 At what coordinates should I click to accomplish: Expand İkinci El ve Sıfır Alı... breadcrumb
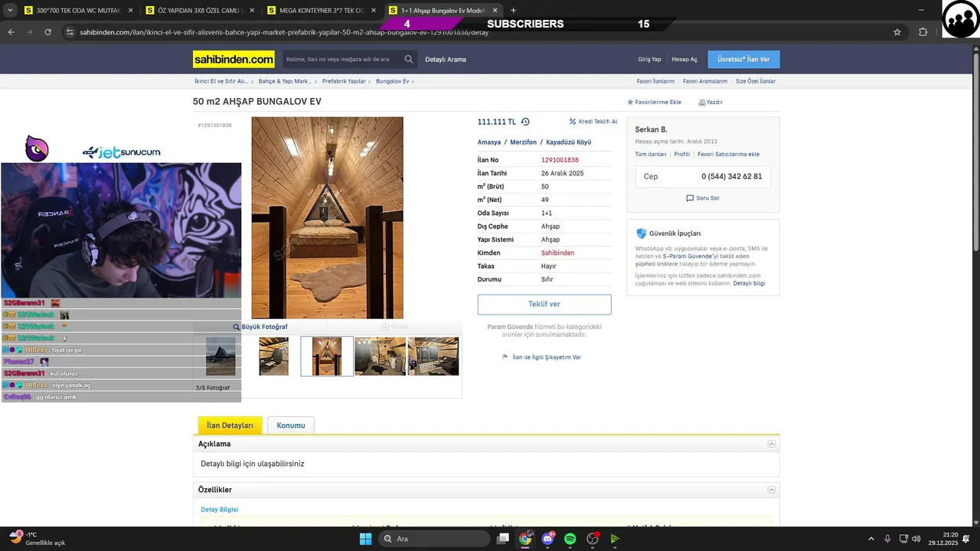[x=223, y=81]
